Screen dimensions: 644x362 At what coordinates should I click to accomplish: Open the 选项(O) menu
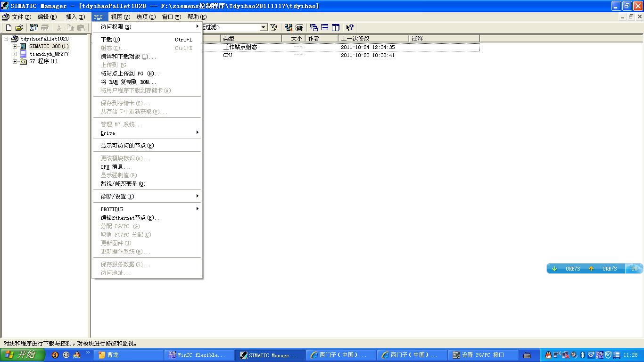click(x=146, y=17)
